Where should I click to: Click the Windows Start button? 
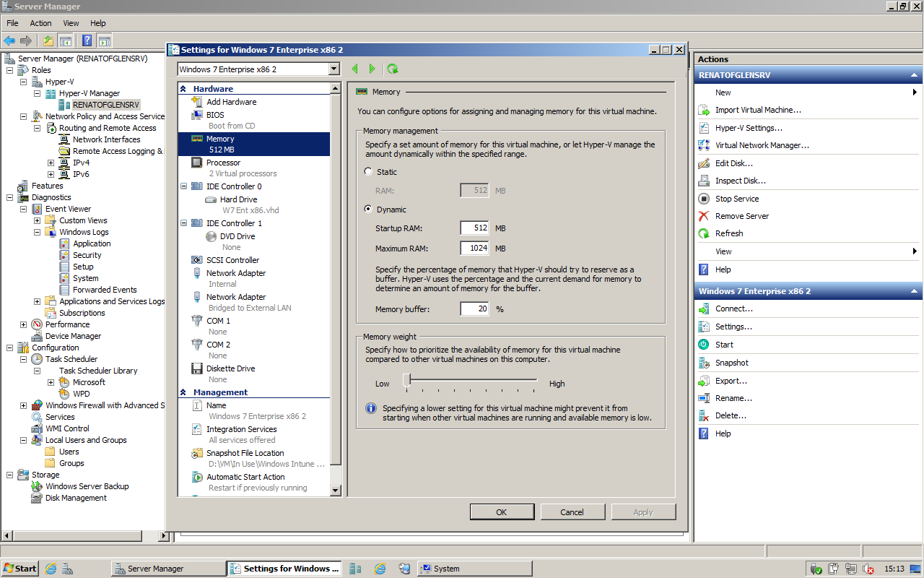[x=19, y=569]
